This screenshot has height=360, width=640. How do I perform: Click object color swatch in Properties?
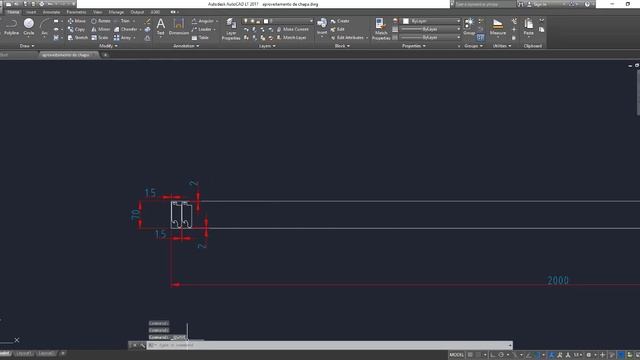[406, 21]
